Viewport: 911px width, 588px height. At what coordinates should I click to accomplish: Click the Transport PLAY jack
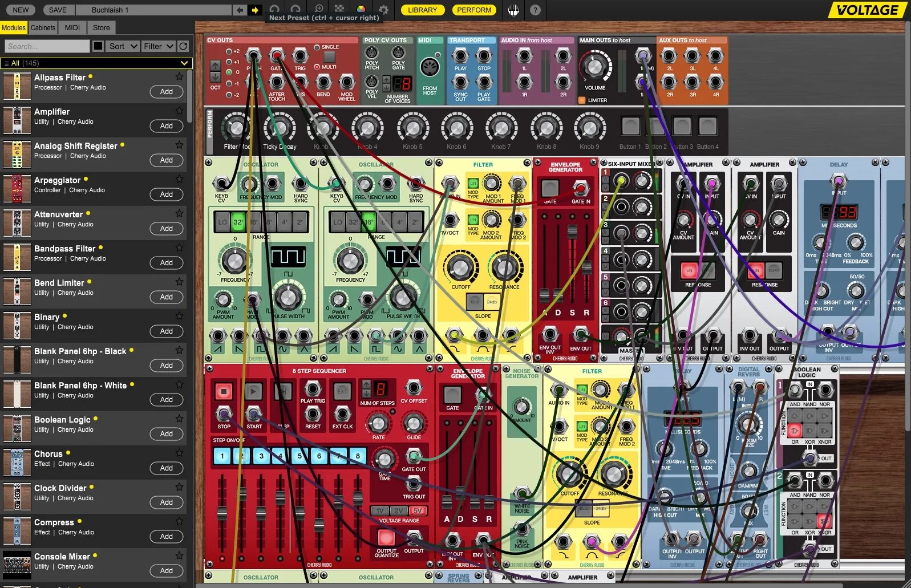460,56
